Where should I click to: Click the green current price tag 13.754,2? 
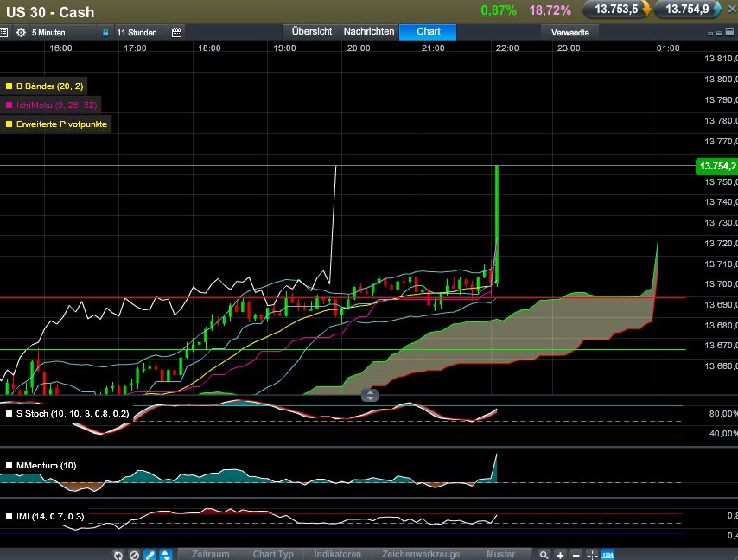coord(716,166)
